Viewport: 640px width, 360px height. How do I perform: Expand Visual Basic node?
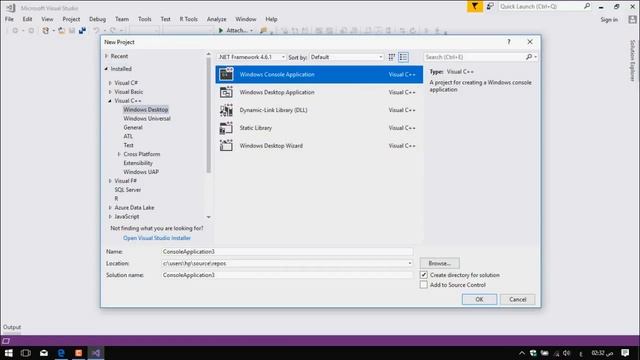[110, 92]
